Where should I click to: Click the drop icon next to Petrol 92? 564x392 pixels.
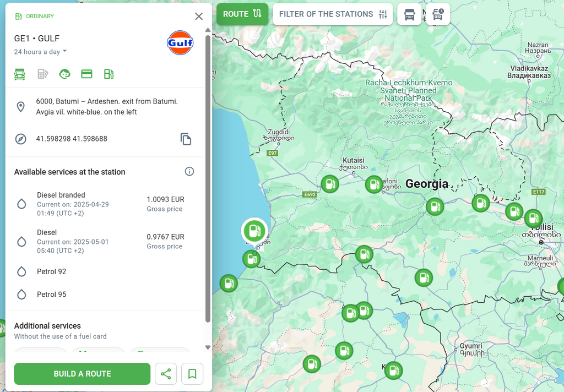point(21,271)
